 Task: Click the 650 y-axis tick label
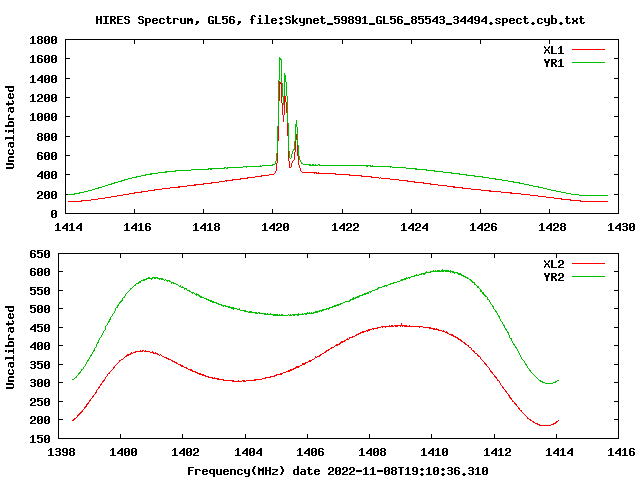tap(40, 254)
